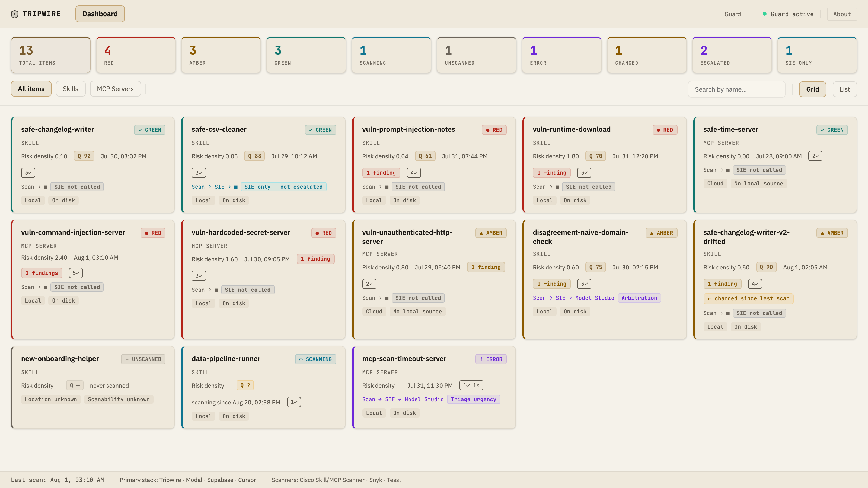Screen dimensions: 868x488
Task: Click the GREEN status badge on safe-time-server
Action: pos(832,130)
